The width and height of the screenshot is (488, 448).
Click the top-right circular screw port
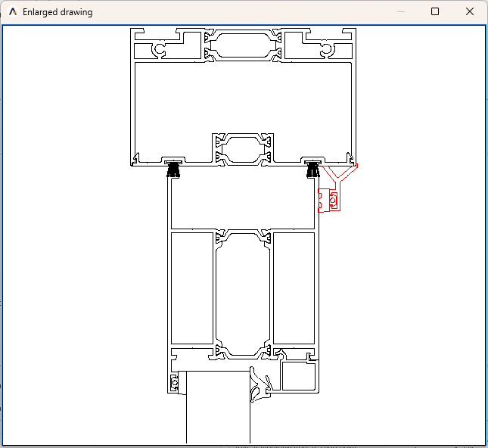click(x=326, y=49)
